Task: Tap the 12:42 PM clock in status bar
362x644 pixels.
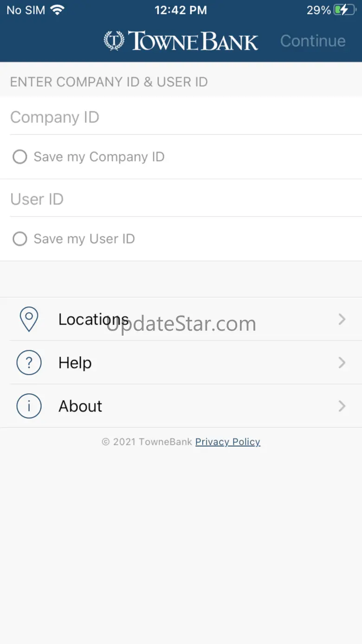Action: coord(181,10)
